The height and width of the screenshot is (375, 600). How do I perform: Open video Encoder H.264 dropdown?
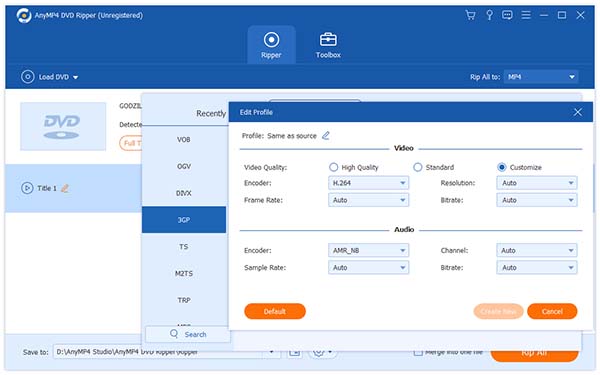pos(368,183)
